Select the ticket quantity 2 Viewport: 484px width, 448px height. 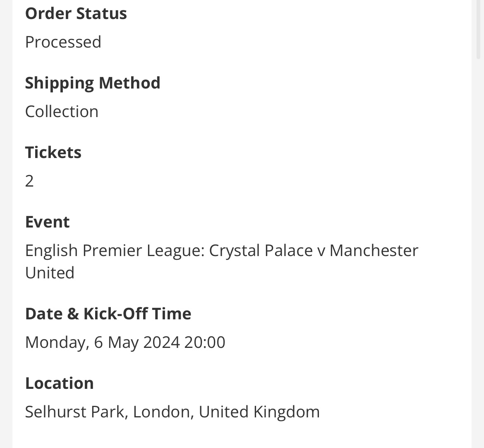(x=29, y=181)
